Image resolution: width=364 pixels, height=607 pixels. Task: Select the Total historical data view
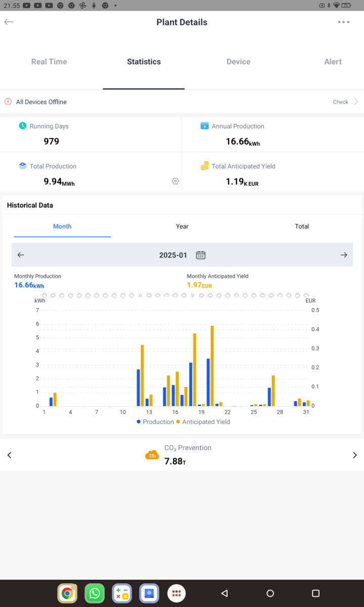(x=302, y=226)
